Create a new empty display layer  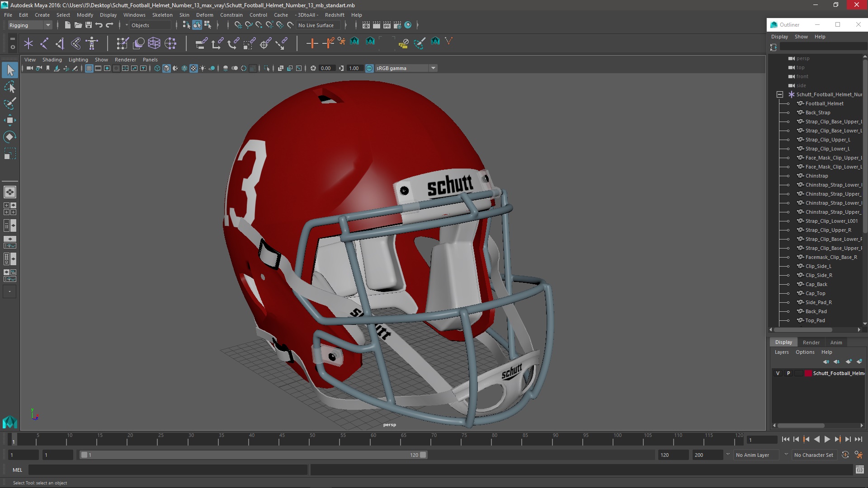849,361
